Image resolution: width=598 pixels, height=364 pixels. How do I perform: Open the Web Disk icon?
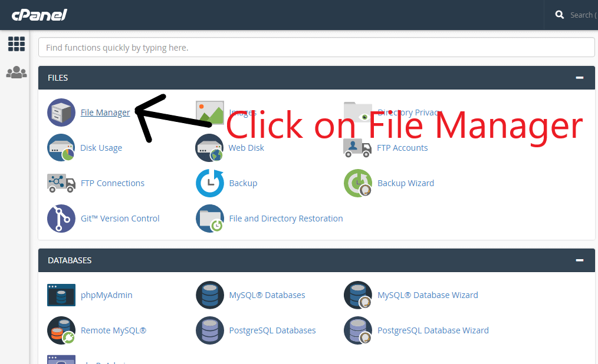[x=209, y=148]
